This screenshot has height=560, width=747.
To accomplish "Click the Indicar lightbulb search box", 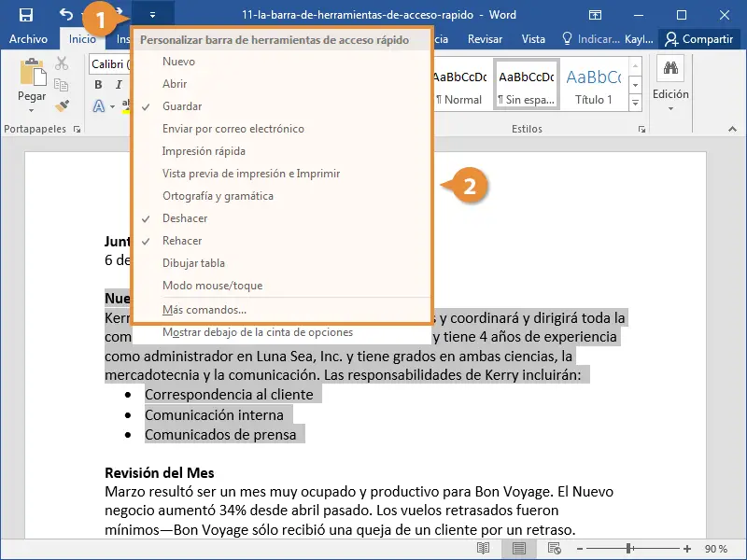I will pyautogui.click(x=591, y=39).
